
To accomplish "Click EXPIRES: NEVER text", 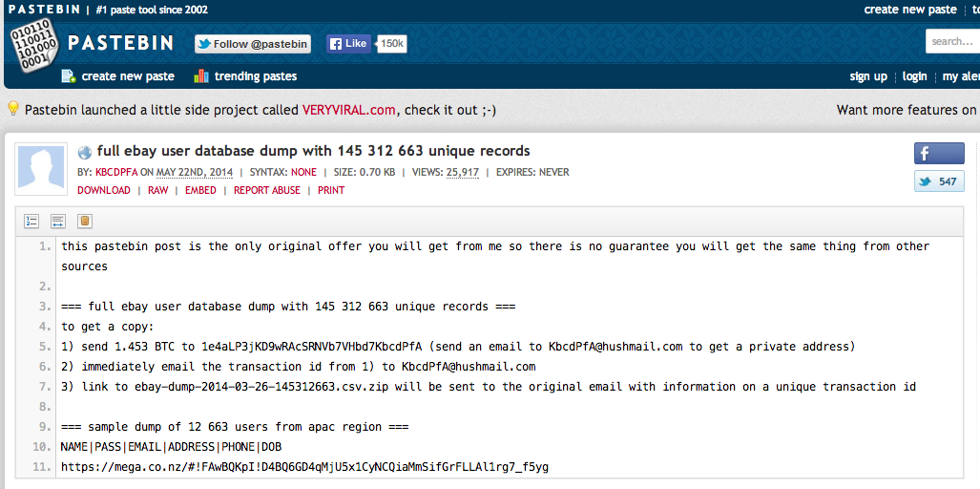I will (532, 172).
